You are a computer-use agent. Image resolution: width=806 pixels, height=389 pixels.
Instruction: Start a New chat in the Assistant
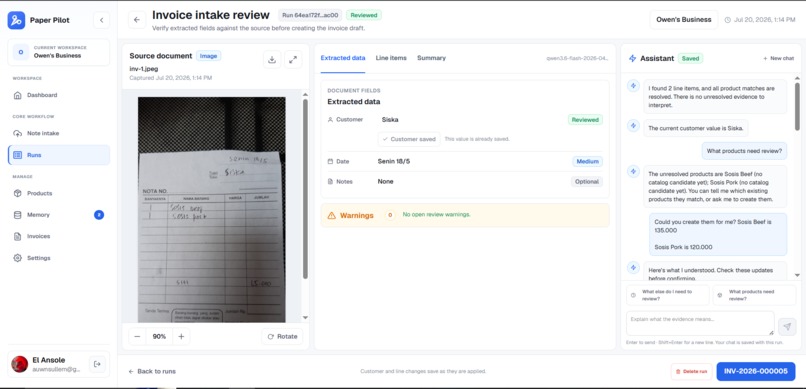tap(778, 59)
